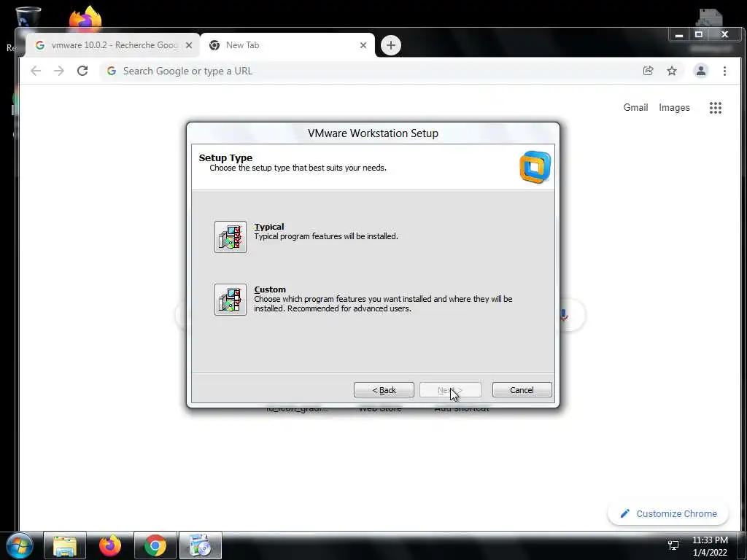
Task: Open File Explorer from the taskbar
Action: pyautogui.click(x=65, y=545)
